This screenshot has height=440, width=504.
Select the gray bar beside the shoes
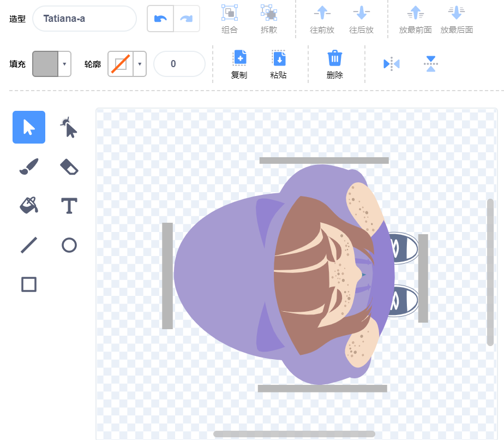(x=423, y=278)
